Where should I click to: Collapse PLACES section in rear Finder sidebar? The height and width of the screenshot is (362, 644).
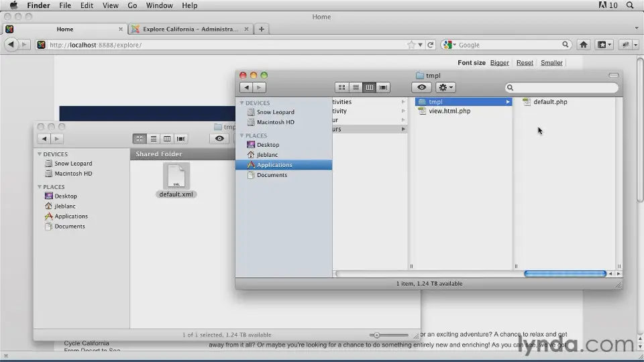40,187
